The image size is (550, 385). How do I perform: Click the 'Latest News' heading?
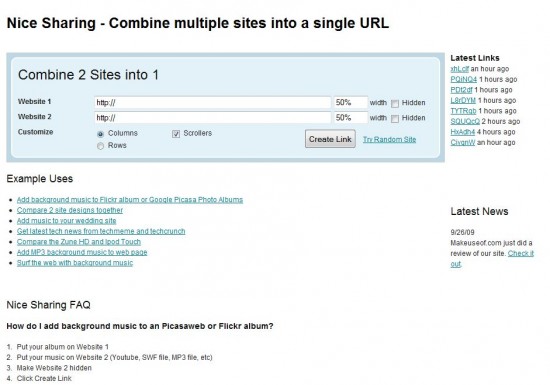tap(479, 211)
